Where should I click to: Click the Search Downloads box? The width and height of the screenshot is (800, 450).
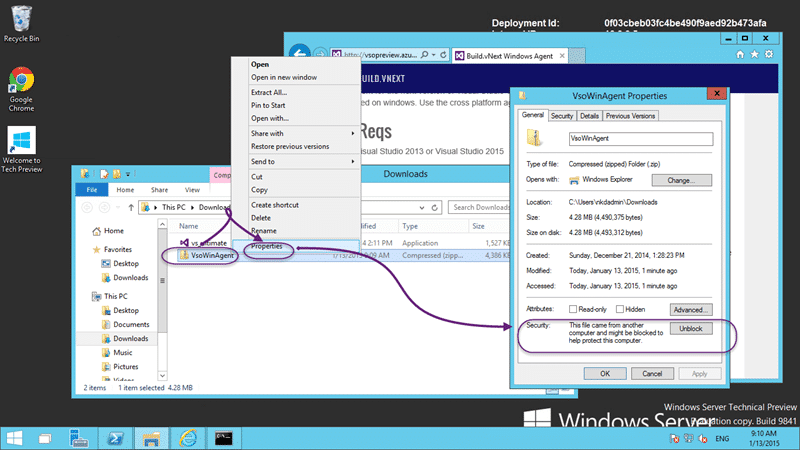pos(479,207)
